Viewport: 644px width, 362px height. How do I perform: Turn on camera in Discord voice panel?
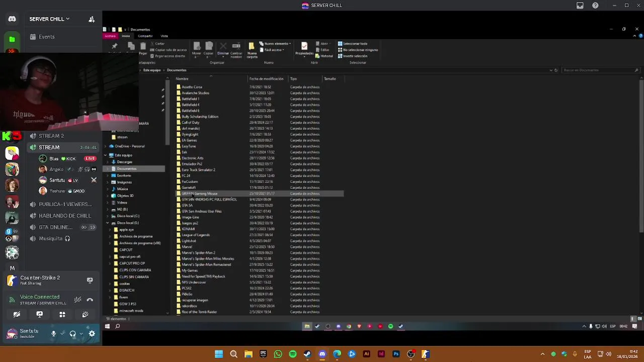(x=17, y=314)
